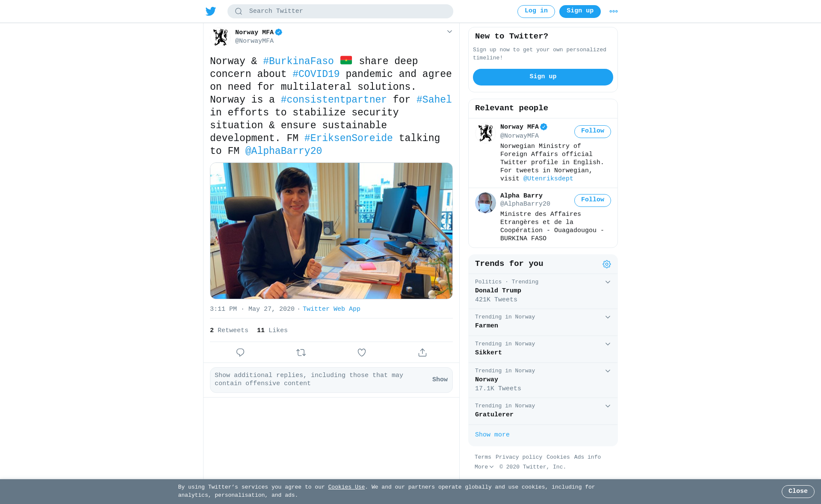821x504 pixels.
Task: Show additional offensive replies
Action: click(x=440, y=380)
